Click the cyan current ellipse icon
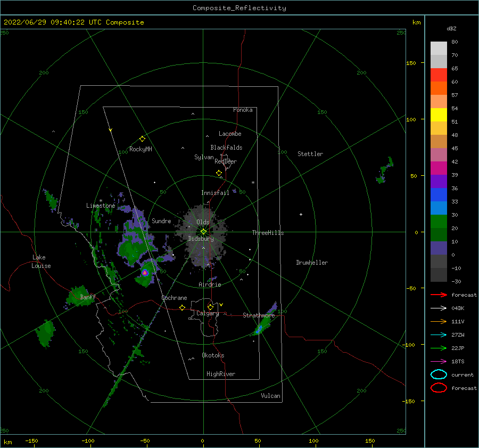This screenshot has height=448, width=479. pyautogui.click(x=439, y=374)
